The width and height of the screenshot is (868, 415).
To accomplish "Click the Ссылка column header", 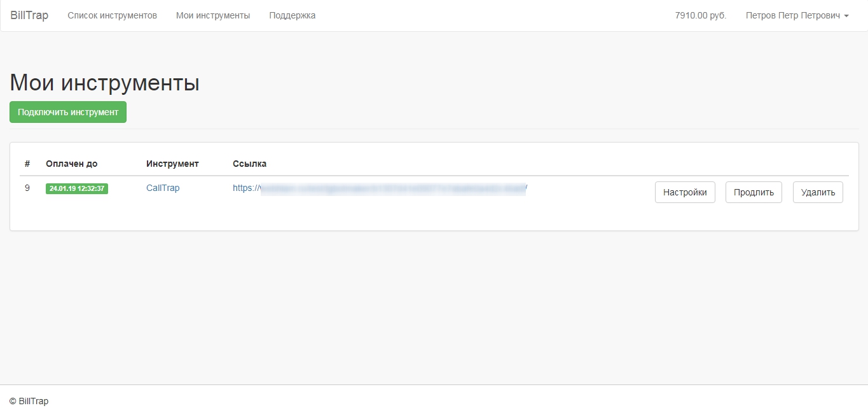I will tap(249, 164).
